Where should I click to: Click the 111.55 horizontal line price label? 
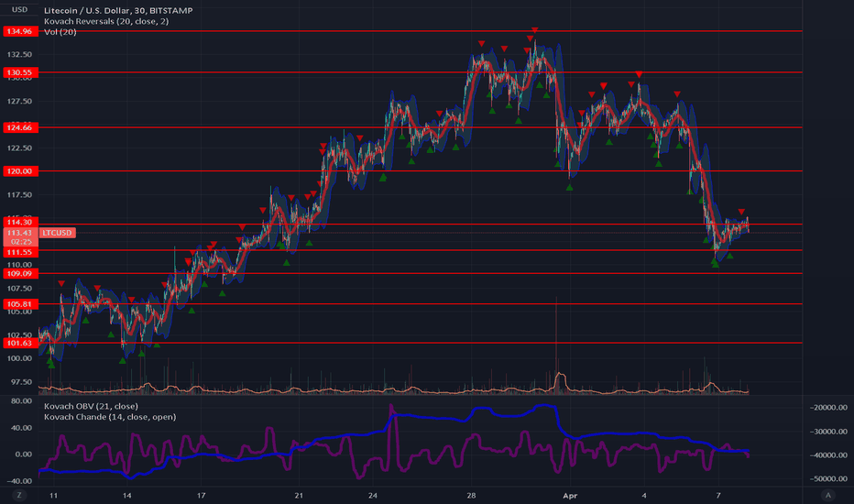pyautogui.click(x=20, y=252)
